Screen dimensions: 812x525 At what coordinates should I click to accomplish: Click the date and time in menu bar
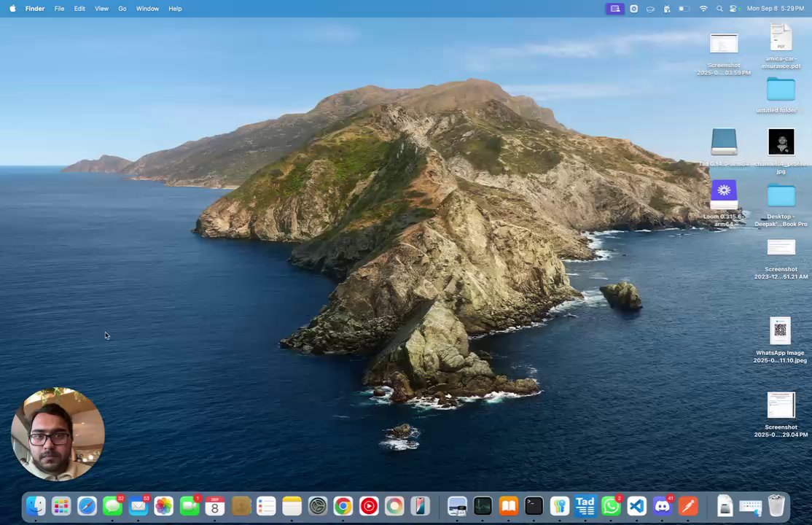click(775, 9)
